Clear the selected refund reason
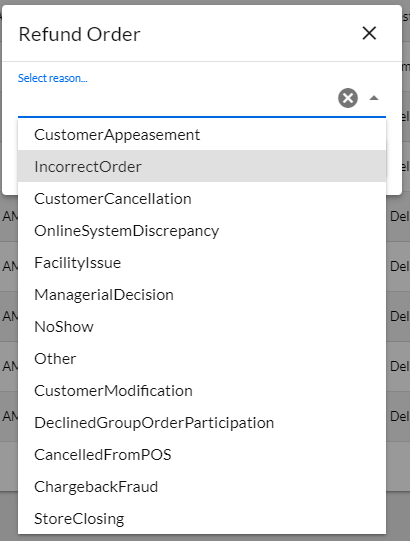Image resolution: width=410 pixels, height=541 pixels. [x=348, y=98]
